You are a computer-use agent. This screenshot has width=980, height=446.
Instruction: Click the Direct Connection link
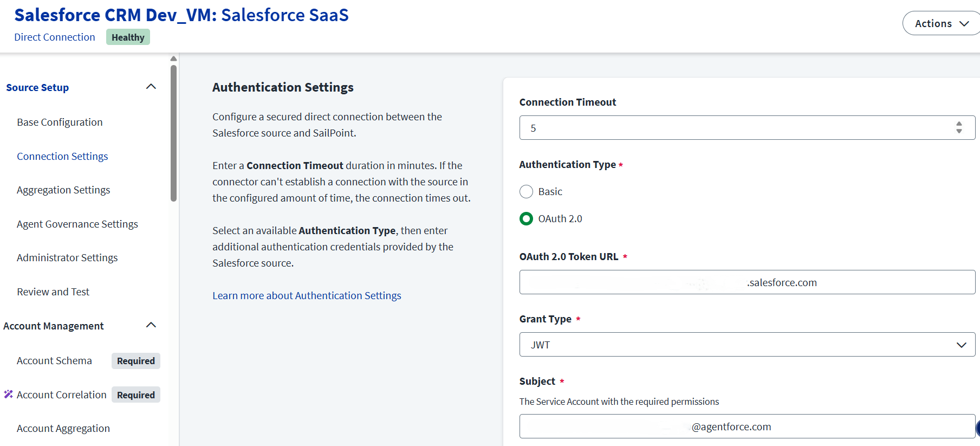55,37
